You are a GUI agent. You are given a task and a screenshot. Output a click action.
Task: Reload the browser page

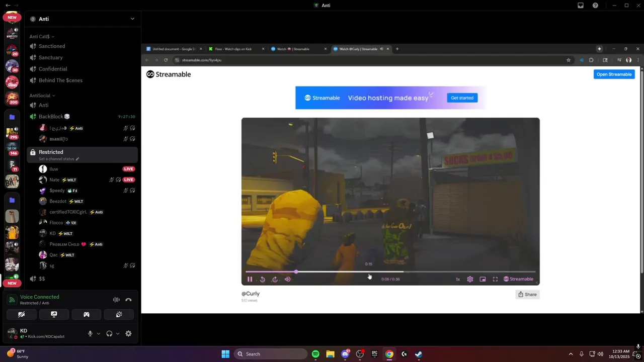pyautogui.click(x=166, y=60)
